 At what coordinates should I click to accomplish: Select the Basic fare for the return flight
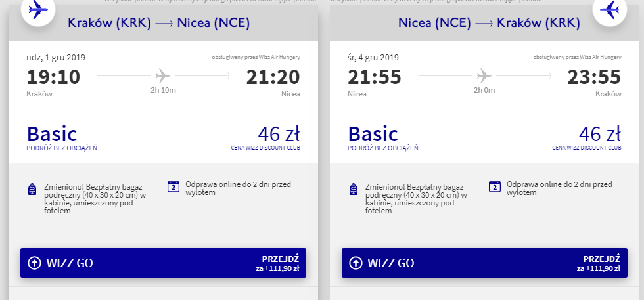[373, 134]
